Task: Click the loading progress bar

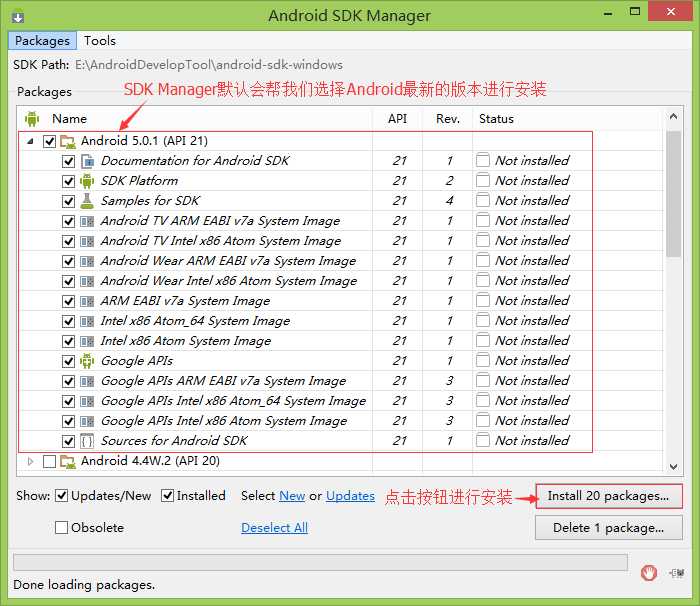Action: [320, 562]
